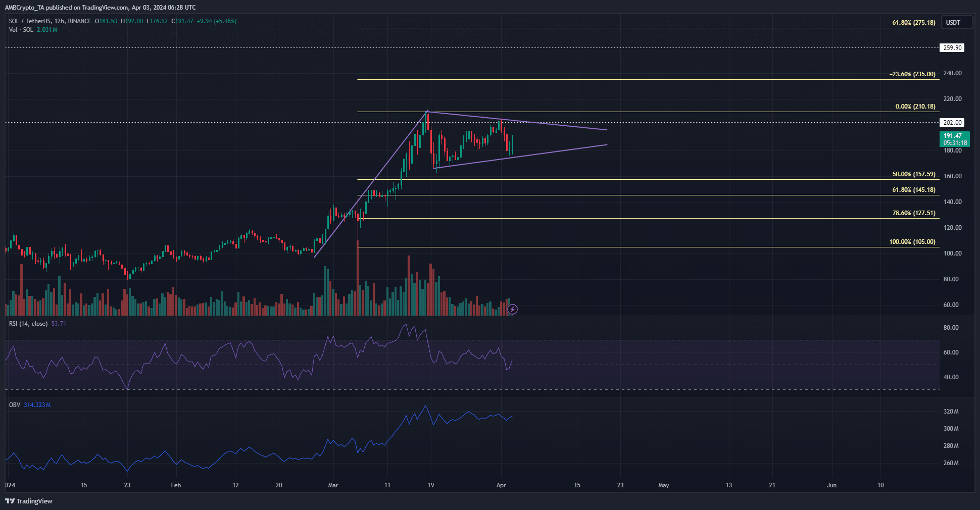This screenshot has height=510, width=980.
Task: Click the 100.00 price axis tick
Action: tap(952, 253)
